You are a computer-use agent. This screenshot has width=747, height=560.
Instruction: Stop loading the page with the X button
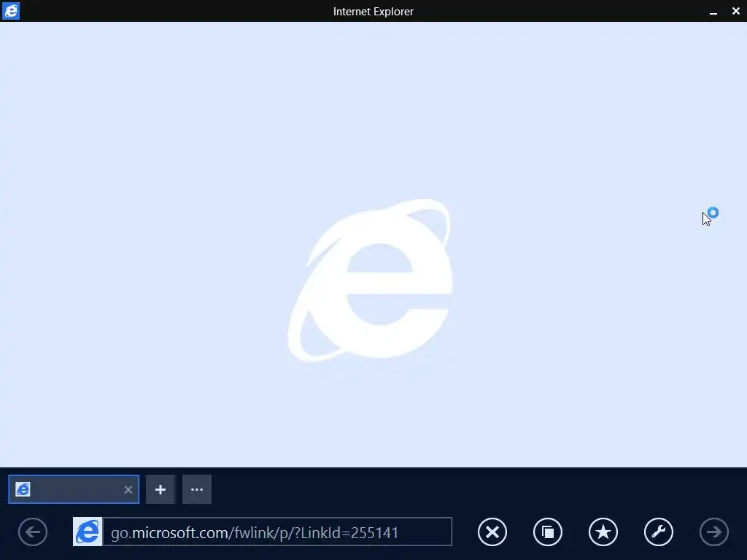pyautogui.click(x=492, y=532)
